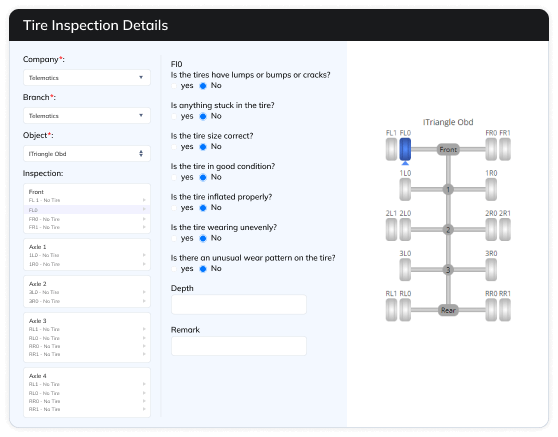The width and height of the screenshot is (558, 437).
Task: Select the highlighted FL0 tire in diagram
Action: [405, 149]
